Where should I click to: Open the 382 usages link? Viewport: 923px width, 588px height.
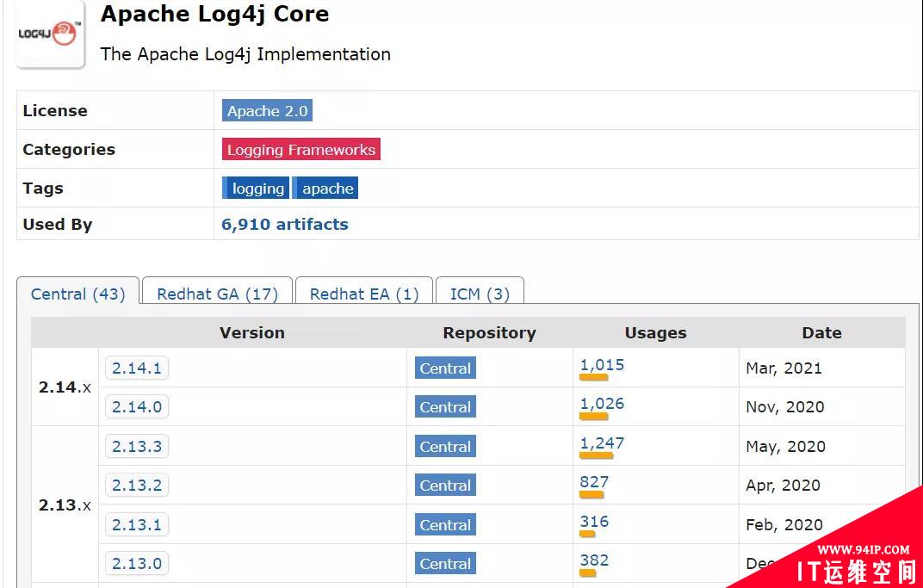tap(594, 560)
